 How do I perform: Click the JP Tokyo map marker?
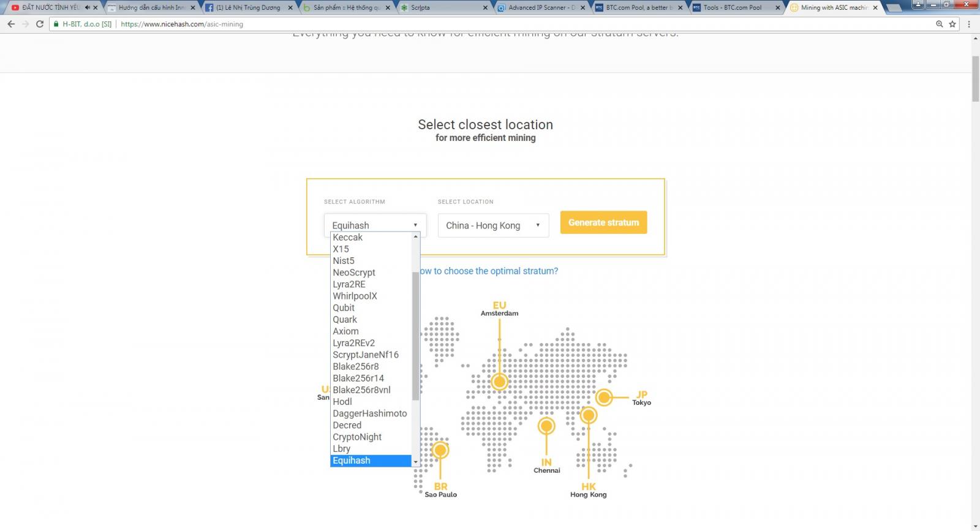tap(604, 397)
